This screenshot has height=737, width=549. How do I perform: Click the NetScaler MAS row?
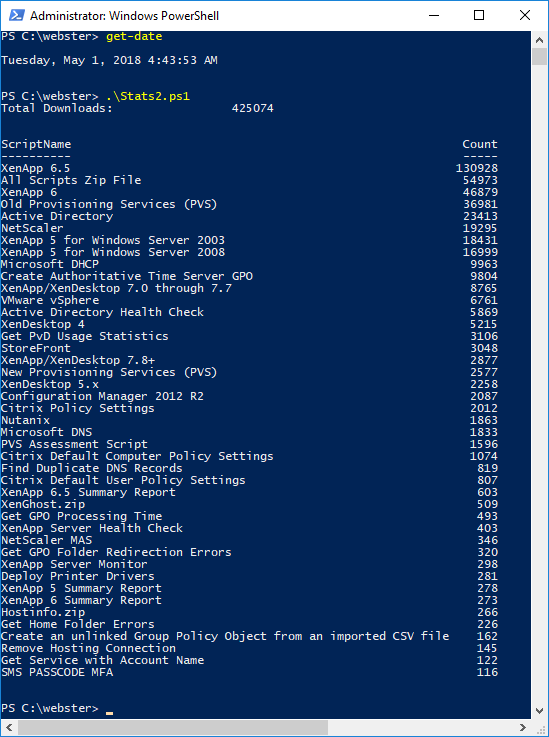pos(249,540)
